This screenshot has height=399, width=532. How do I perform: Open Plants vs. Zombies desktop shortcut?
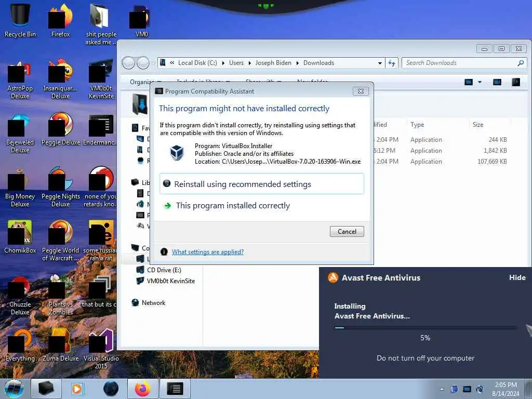(x=60, y=296)
